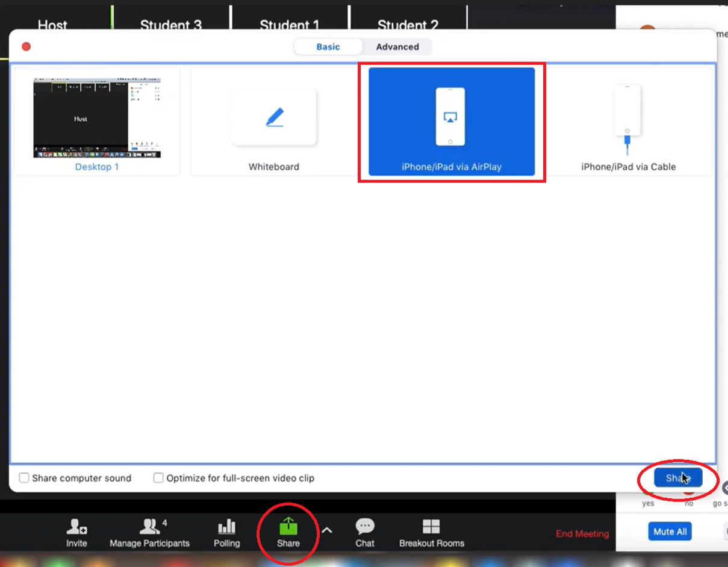The height and width of the screenshot is (567, 728).
Task: Enable the Share computer sound checkbox
Action: (24, 478)
